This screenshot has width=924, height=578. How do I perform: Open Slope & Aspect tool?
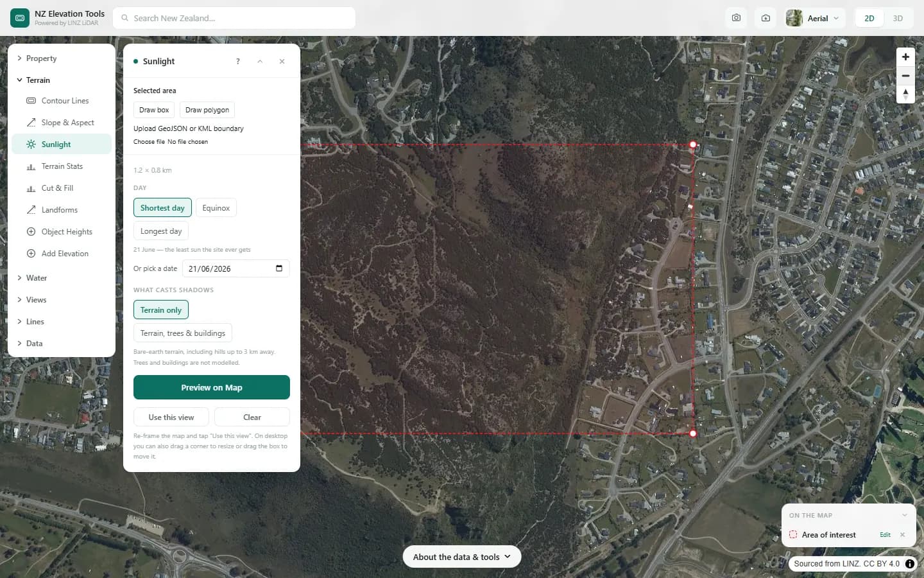point(62,123)
